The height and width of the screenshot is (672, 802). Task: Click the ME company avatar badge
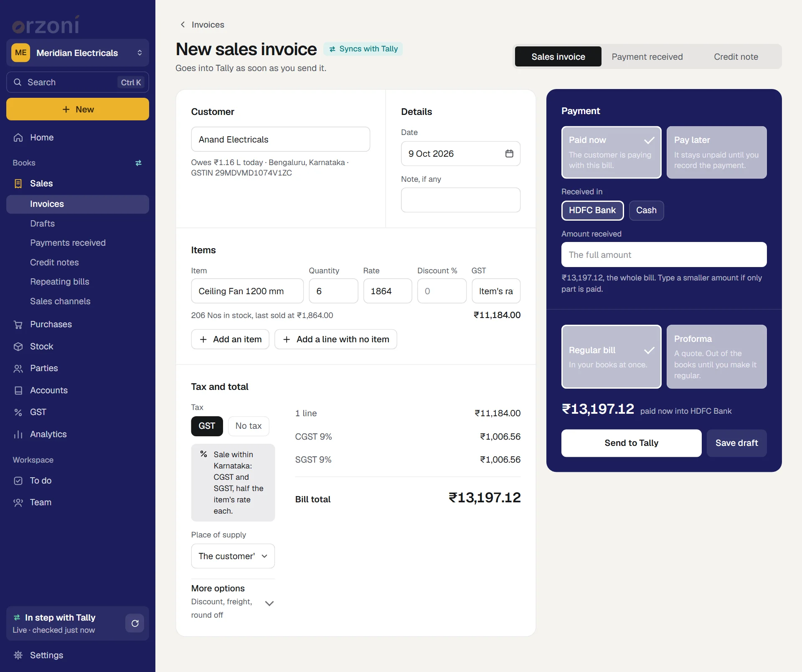coord(20,53)
